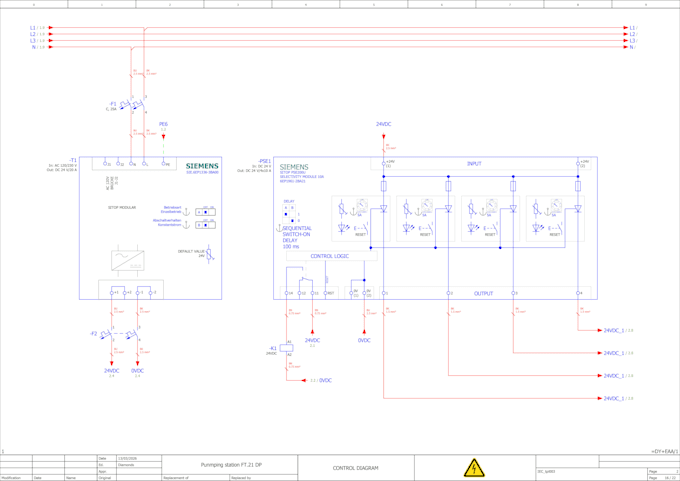Click the SEQUENTIAL SWITCH-ON DELAY 100 ms text

(x=297, y=237)
